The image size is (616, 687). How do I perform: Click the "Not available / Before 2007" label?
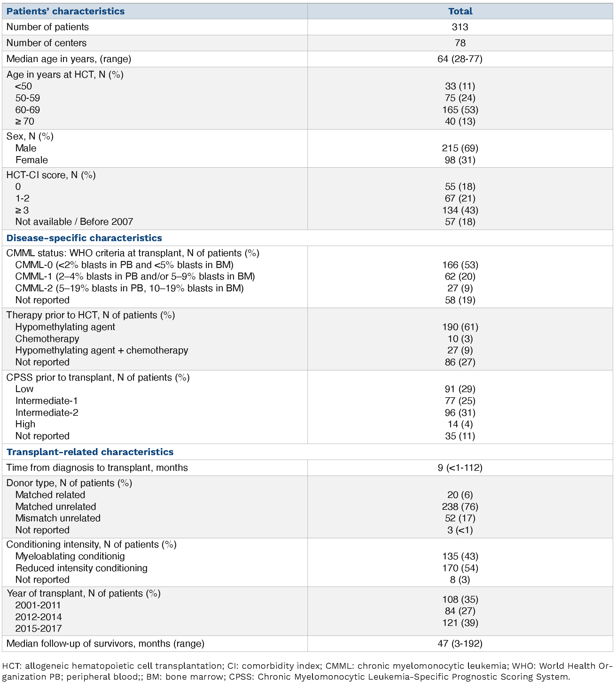[74, 222]
